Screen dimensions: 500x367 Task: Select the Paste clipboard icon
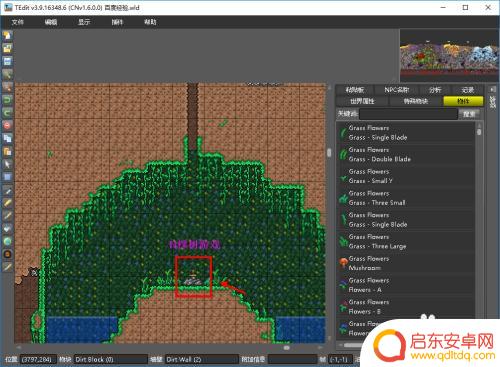7,152
